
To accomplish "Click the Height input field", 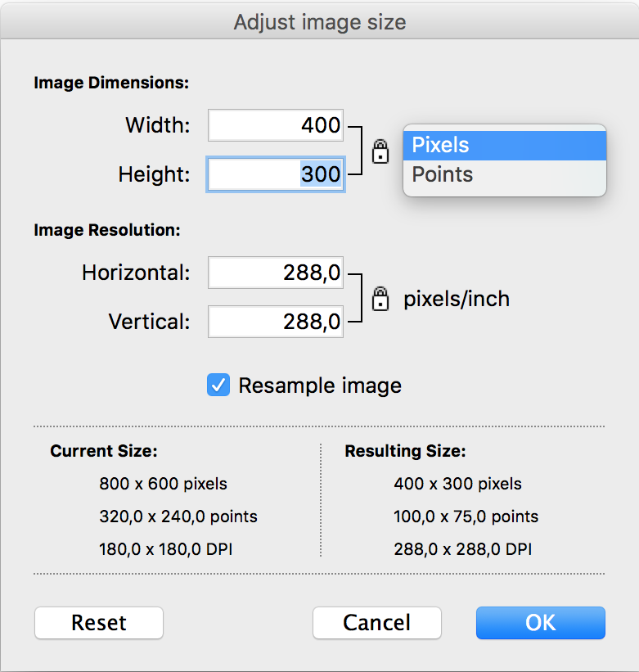I will coord(276,174).
